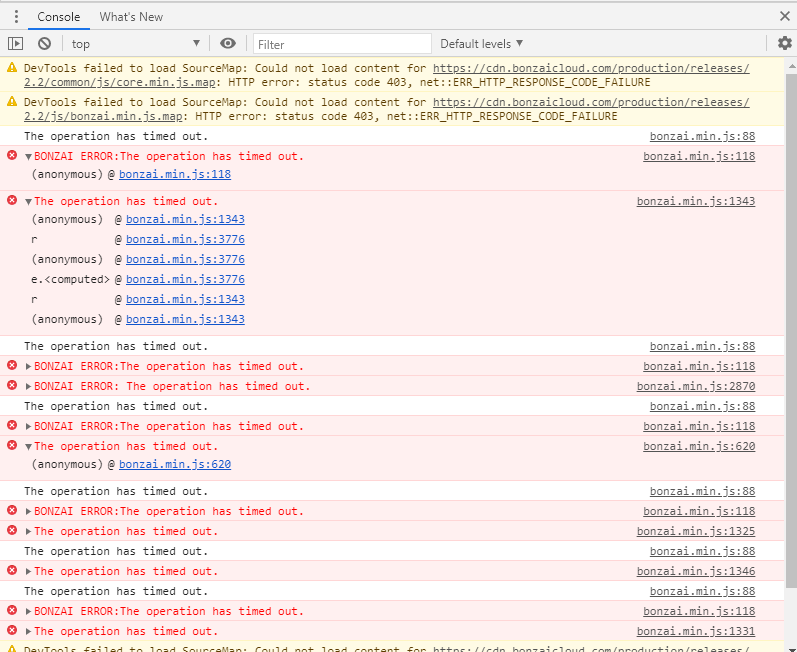Click error icon of bonzai.min.js:1346 entry
This screenshot has height=652, width=797.
[x=12, y=570]
